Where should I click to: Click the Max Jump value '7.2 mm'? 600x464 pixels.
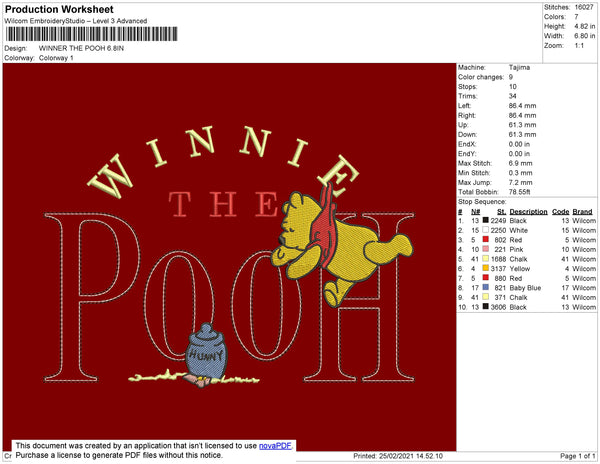tap(520, 182)
